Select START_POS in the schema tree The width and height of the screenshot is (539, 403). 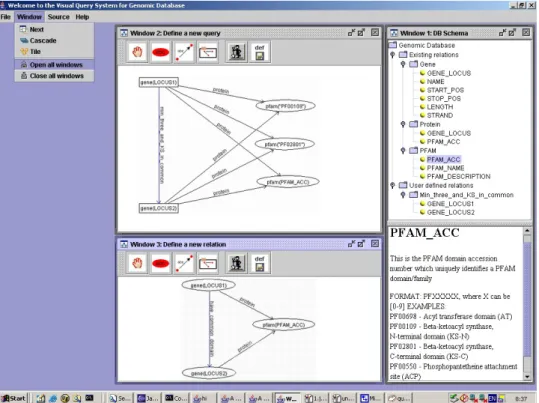coord(445,90)
